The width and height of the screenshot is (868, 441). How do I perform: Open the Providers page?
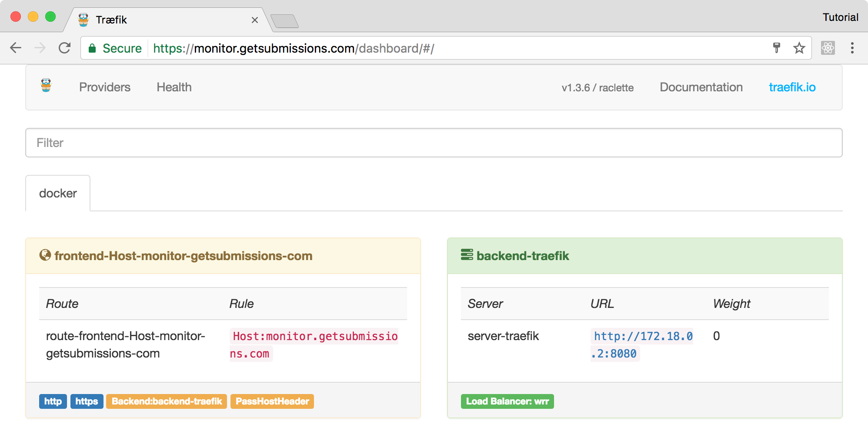(x=105, y=87)
